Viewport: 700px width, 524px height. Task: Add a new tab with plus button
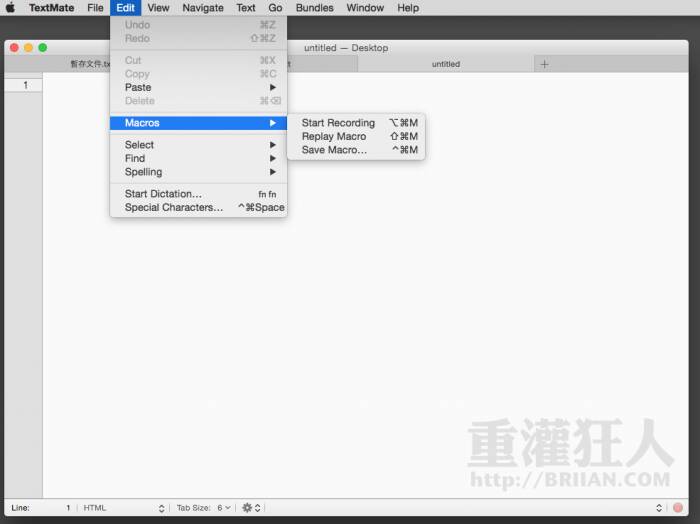[544, 64]
